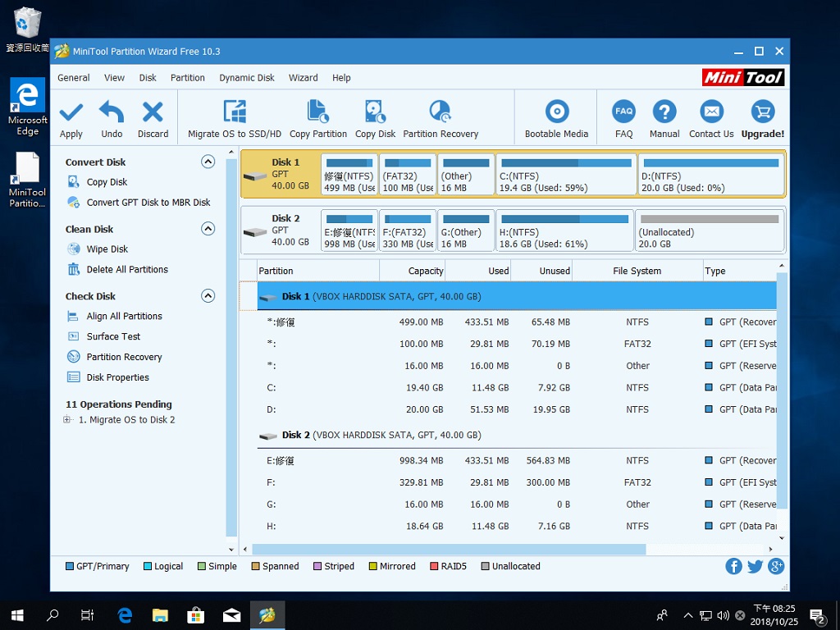Click the partition list horizontal scrollbar

[449, 549]
